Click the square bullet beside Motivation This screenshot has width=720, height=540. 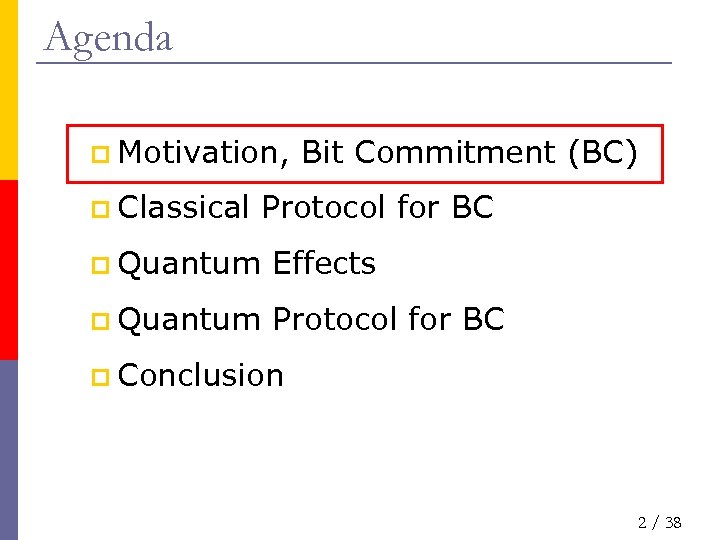[x=98, y=155]
